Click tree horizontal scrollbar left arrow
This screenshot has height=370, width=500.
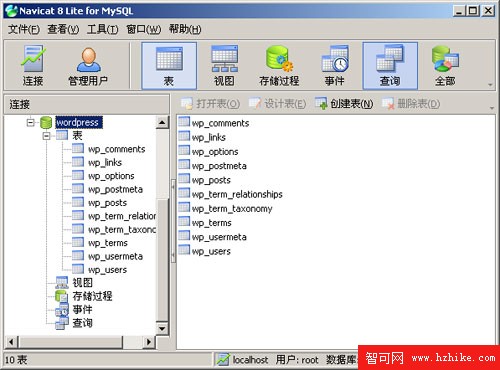(x=11, y=342)
